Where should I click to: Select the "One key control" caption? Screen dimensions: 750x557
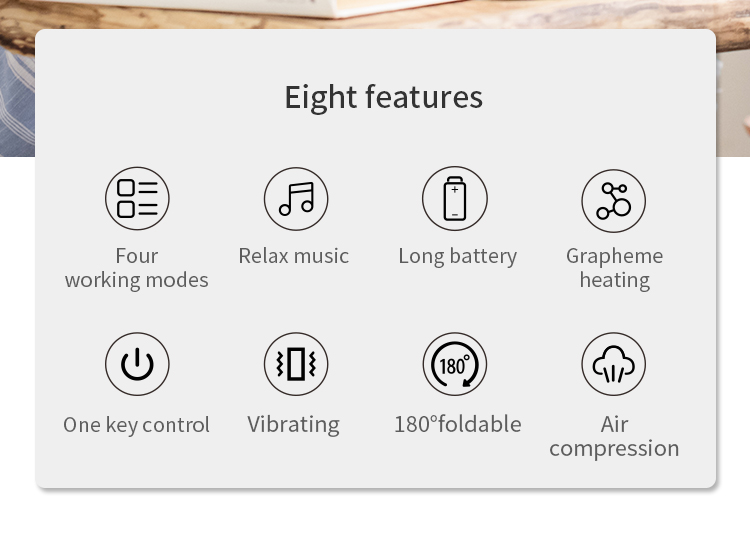pyautogui.click(x=137, y=425)
